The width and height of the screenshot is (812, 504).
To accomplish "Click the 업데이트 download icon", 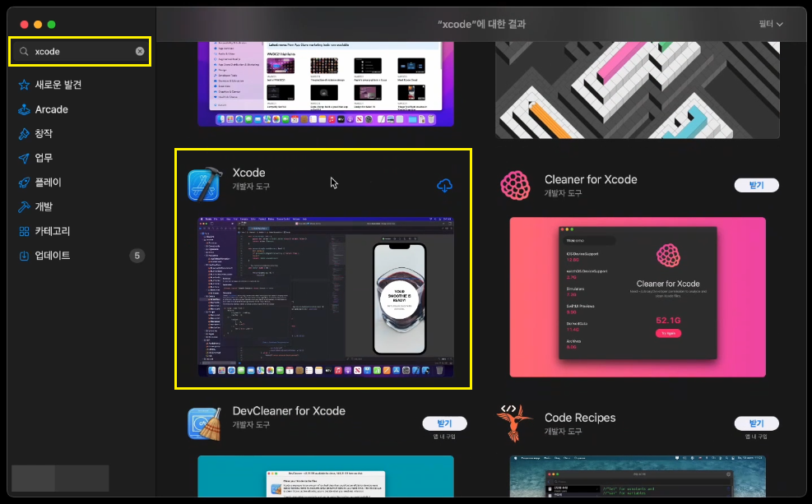I will [x=24, y=255].
